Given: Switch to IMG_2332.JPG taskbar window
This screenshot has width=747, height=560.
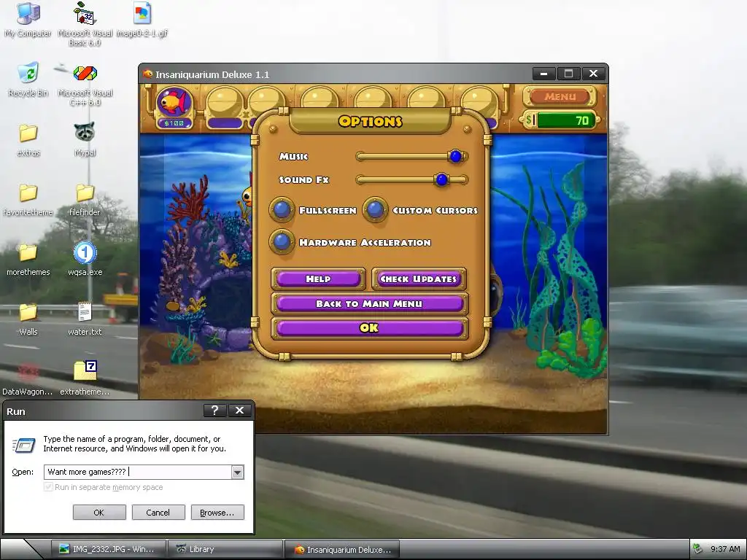Looking at the screenshot, I should [109, 549].
